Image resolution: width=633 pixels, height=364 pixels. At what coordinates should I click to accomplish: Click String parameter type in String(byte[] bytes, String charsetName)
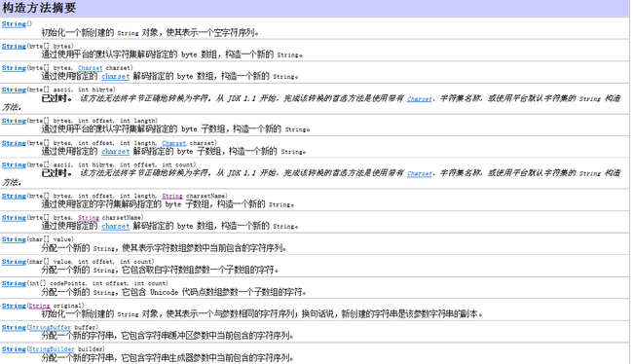click(x=89, y=217)
